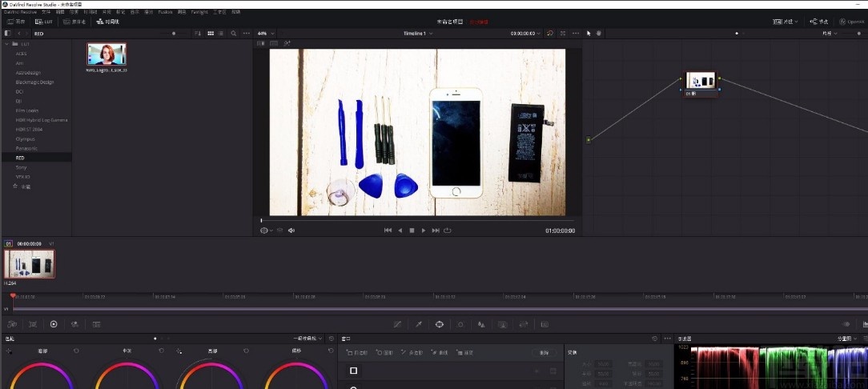The height and width of the screenshot is (389, 868).
Task: Select the hand pan tool in node editor
Action: (x=598, y=33)
